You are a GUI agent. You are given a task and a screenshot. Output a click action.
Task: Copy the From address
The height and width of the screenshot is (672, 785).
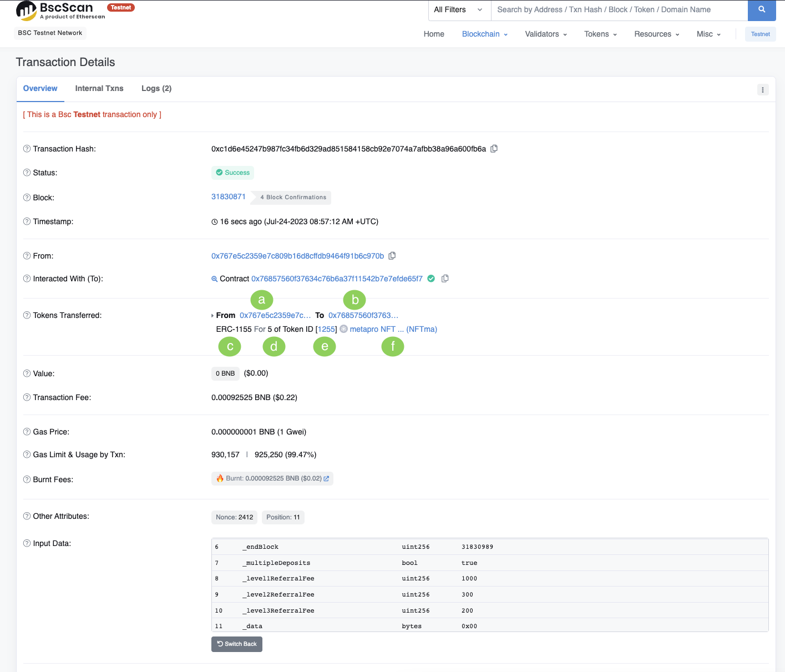[x=392, y=256]
